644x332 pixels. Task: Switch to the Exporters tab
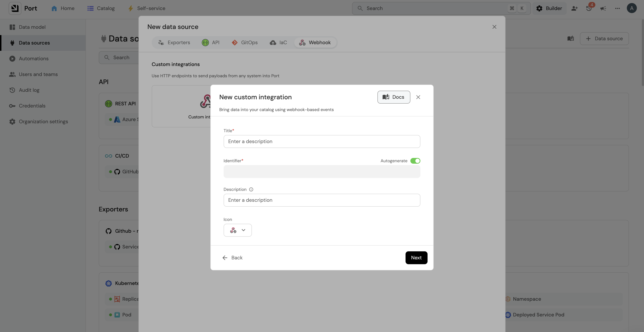point(174,43)
